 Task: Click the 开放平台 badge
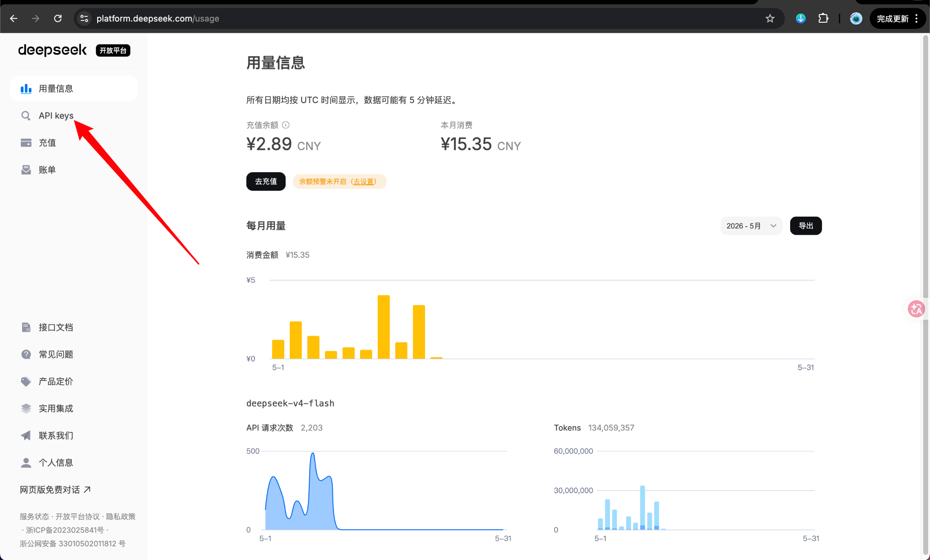[113, 50]
